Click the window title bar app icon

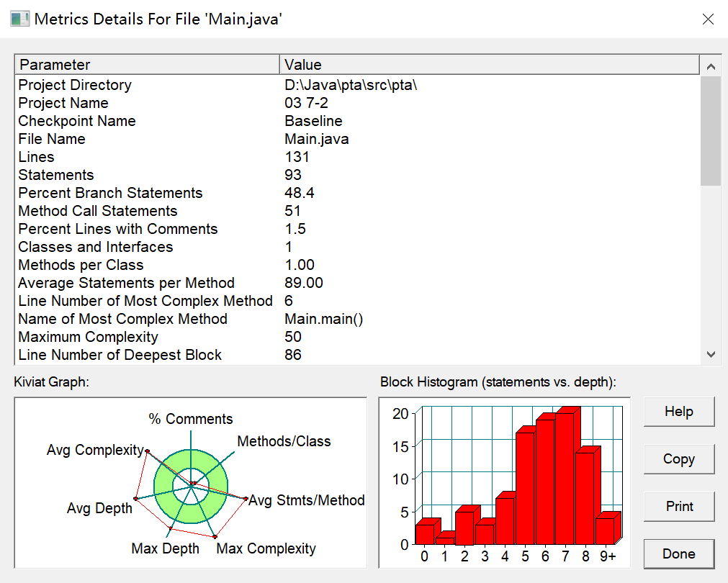click(x=20, y=19)
